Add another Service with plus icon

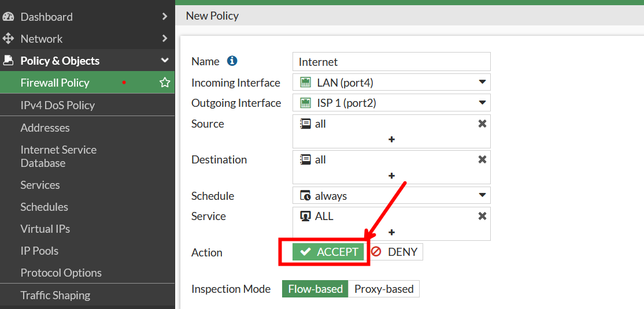point(391,232)
